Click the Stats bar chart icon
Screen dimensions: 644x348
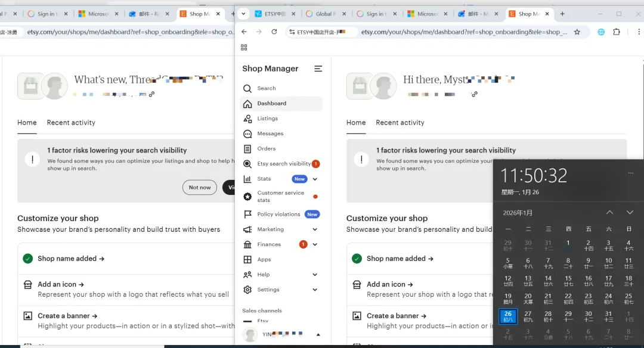point(247,179)
